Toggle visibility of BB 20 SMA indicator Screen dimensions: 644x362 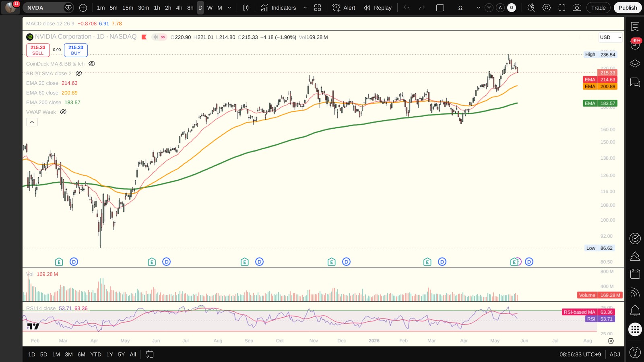click(79, 73)
